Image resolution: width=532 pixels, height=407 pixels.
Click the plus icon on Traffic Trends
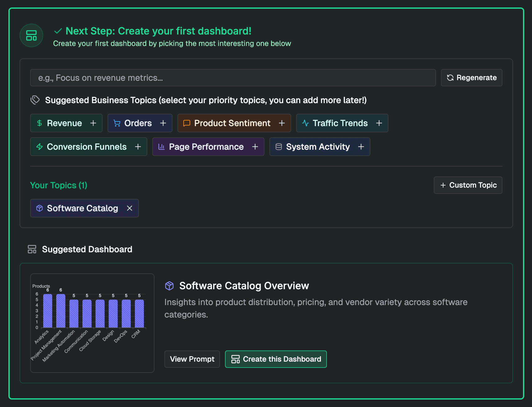(379, 123)
